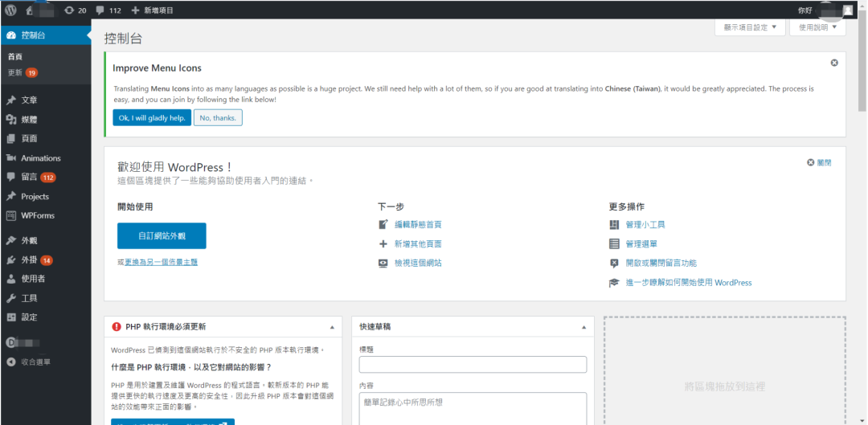This screenshot has width=868, height=425.
Task: Click the 檢視這個網站 link text
Action: point(418,264)
